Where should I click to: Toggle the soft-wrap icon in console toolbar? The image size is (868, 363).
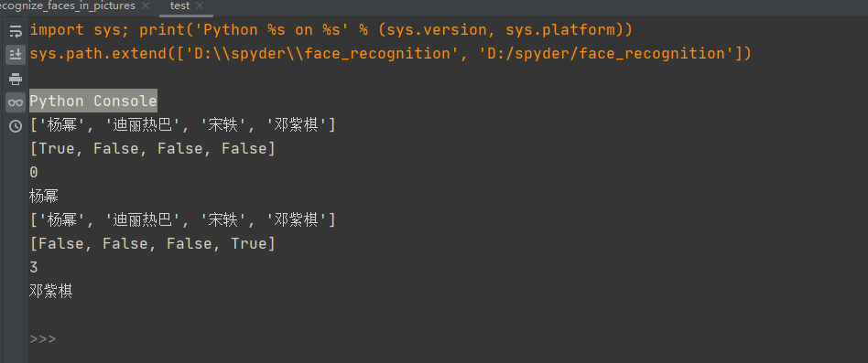[16, 31]
